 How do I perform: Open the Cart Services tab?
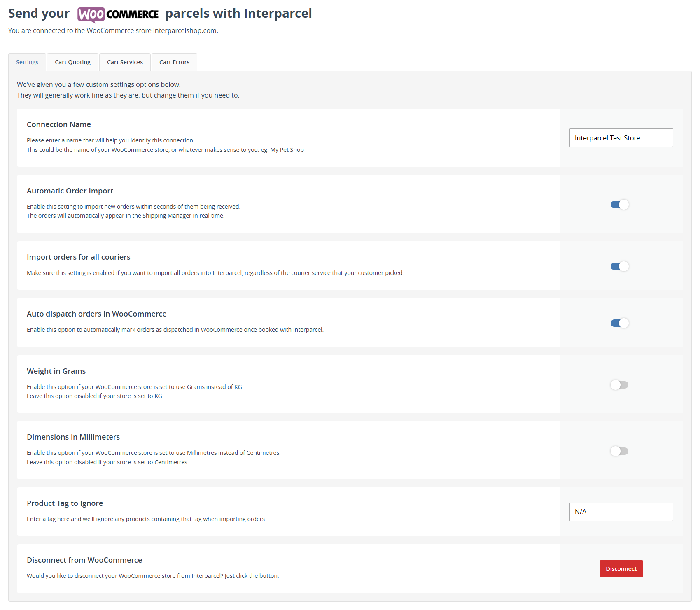tap(125, 62)
